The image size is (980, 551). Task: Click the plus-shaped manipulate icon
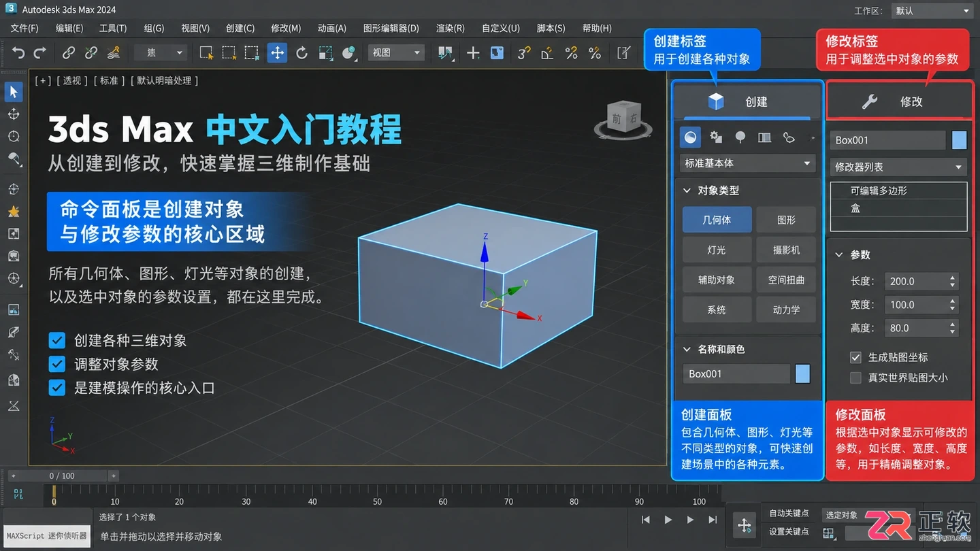point(473,52)
